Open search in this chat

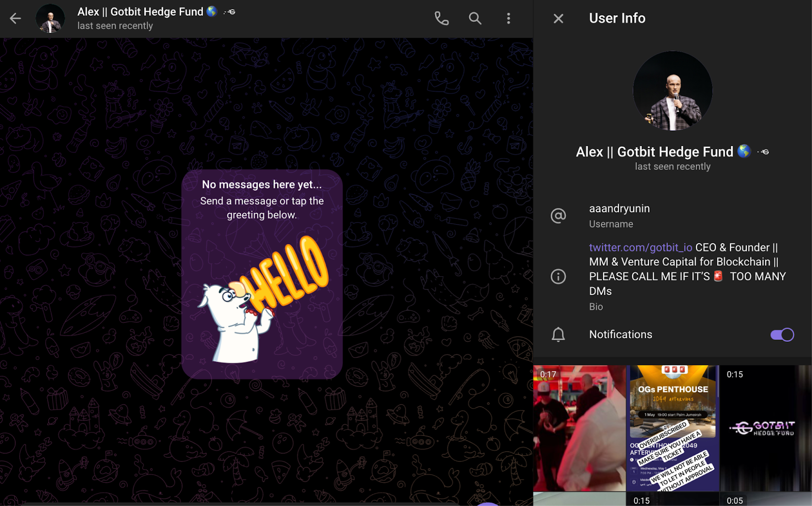pyautogui.click(x=475, y=19)
